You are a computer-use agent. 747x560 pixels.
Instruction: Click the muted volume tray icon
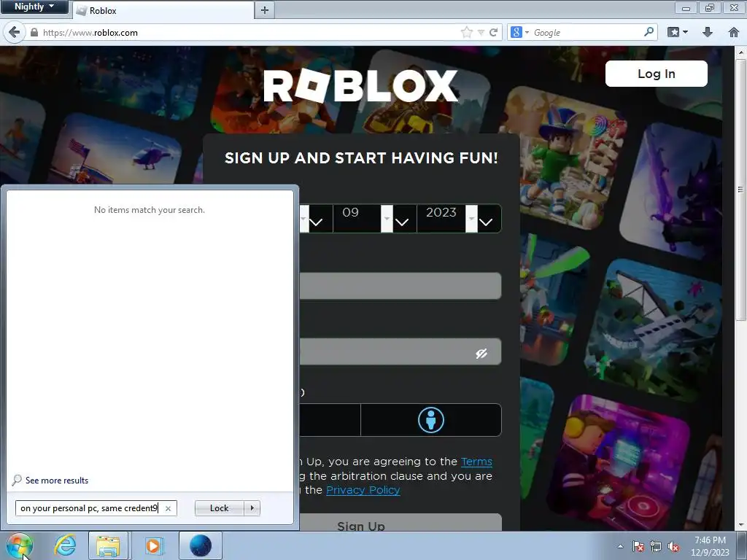pos(673,546)
